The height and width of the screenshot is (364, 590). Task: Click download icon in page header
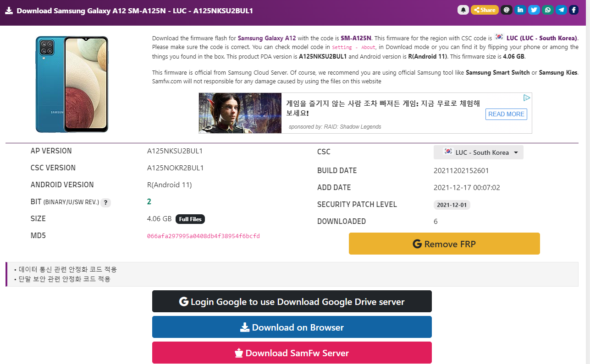click(x=9, y=11)
